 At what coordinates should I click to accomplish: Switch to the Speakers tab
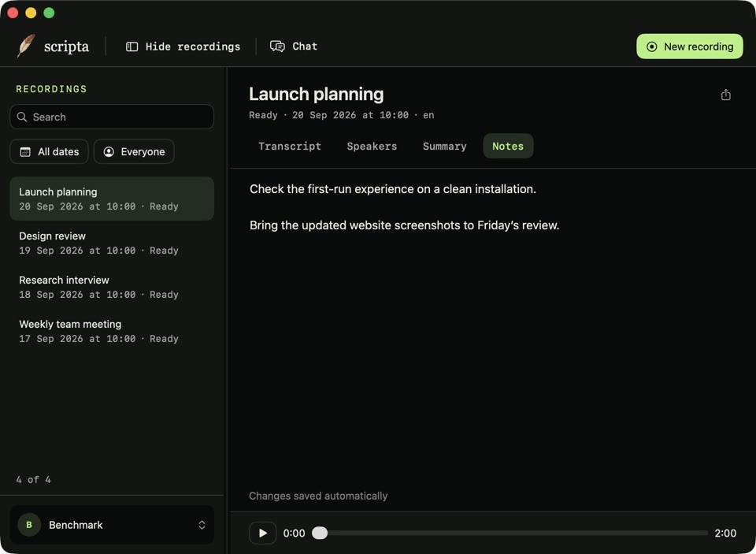pos(372,147)
